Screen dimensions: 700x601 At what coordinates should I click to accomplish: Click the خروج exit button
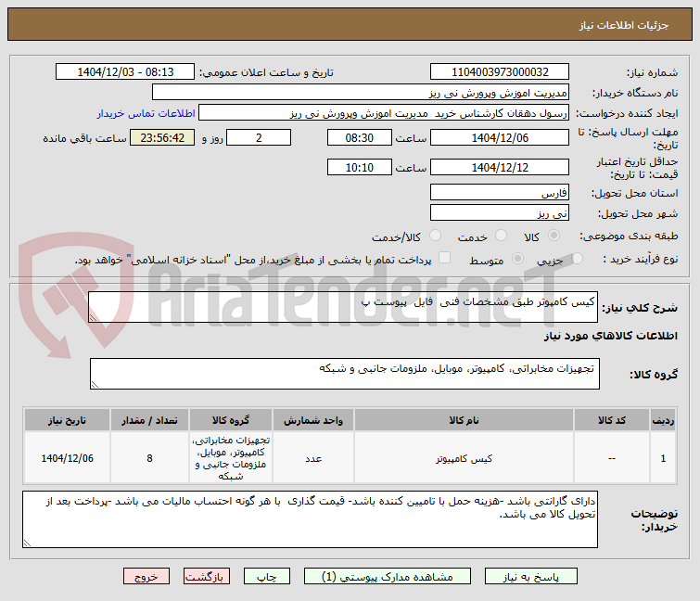pos(146,577)
